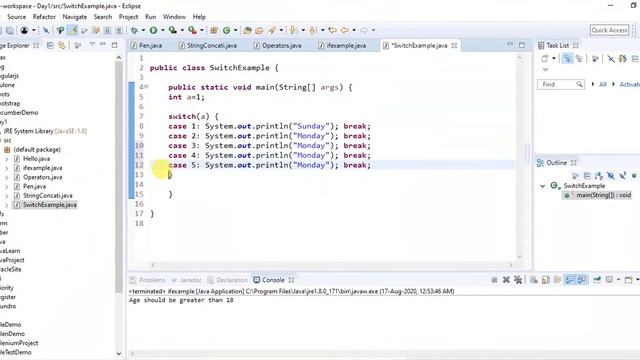Expand Operators.java tree node
The width and height of the screenshot is (640, 360).
pyautogui.click(x=7, y=177)
